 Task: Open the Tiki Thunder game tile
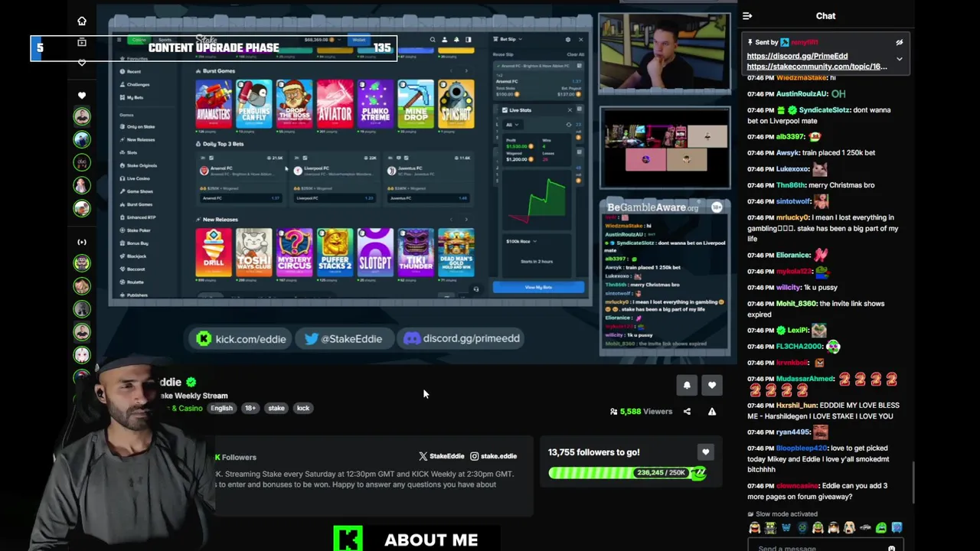pos(416,252)
